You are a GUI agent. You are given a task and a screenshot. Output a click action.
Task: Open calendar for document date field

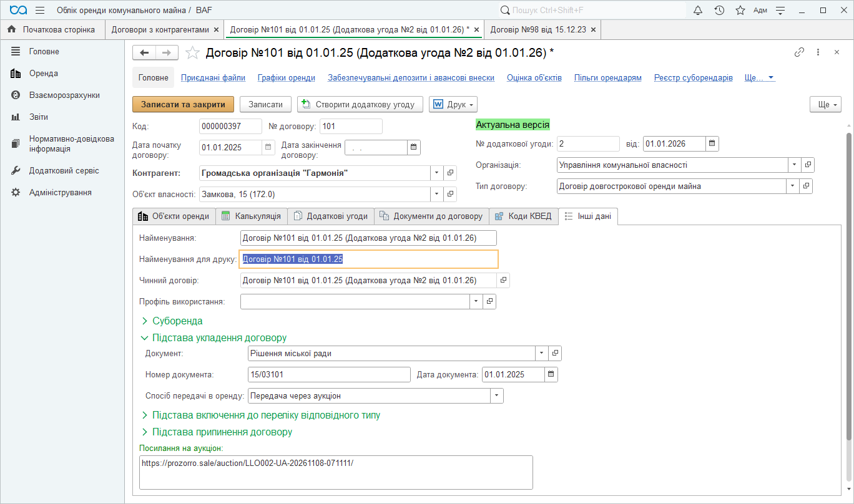(551, 374)
